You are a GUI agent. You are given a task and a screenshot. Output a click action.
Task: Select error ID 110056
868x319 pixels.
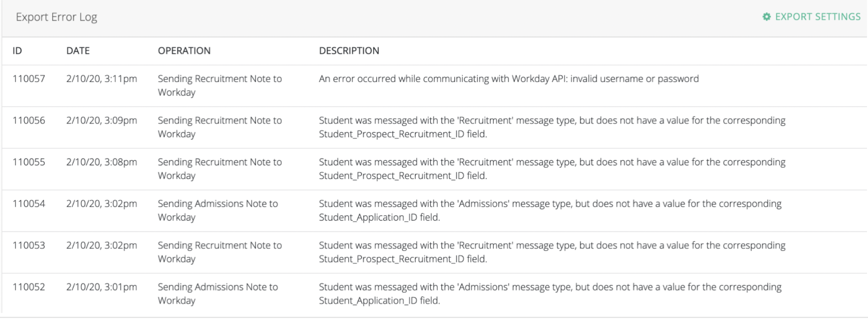(29, 120)
